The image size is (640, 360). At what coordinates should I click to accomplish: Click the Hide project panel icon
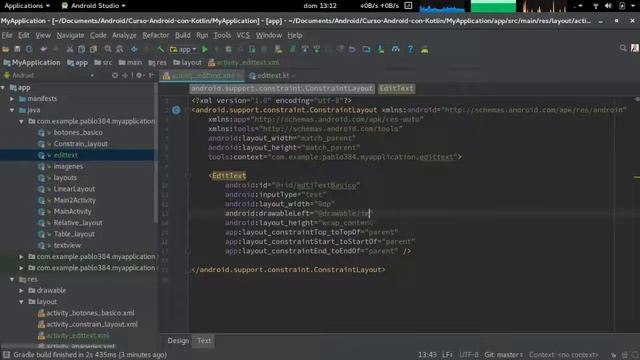[x=151, y=76]
